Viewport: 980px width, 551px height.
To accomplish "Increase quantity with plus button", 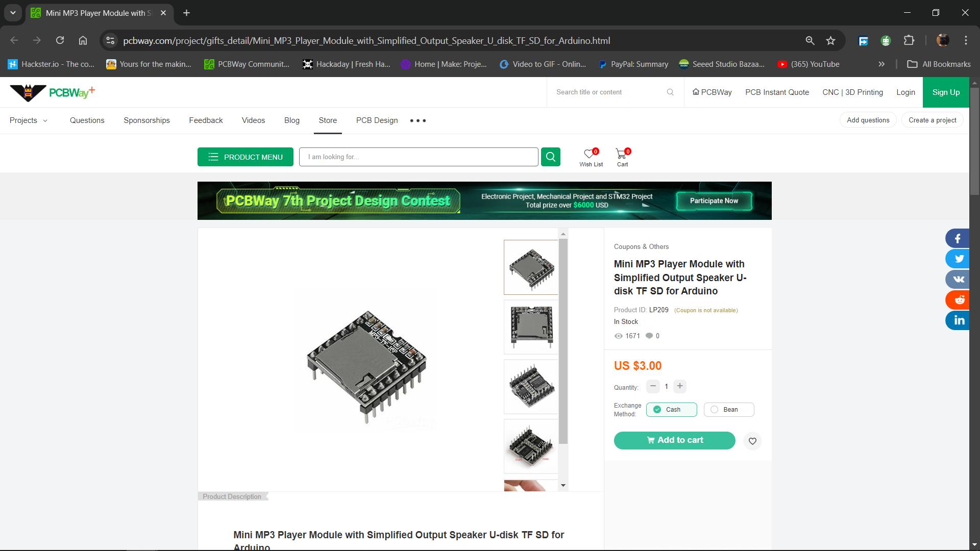I will click(x=680, y=386).
